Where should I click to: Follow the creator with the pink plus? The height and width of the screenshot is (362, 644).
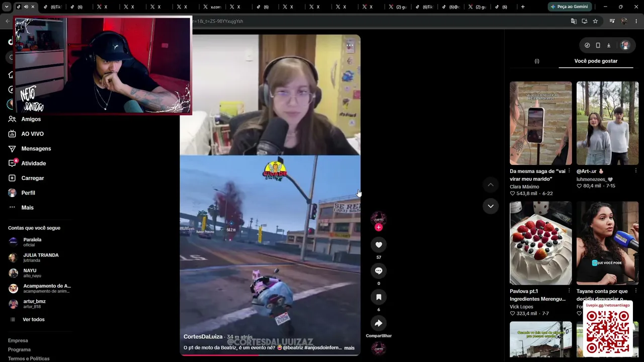coord(378,227)
